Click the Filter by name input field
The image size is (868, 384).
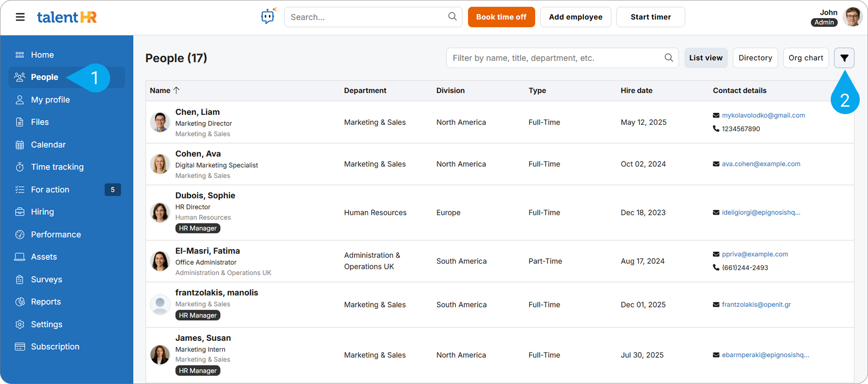pos(554,58)
